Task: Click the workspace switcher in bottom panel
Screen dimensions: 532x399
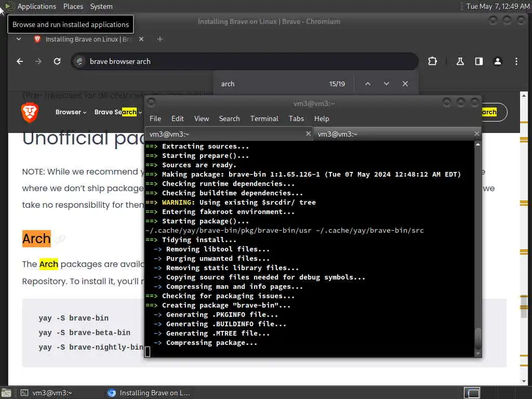Action: pos(472,393)
